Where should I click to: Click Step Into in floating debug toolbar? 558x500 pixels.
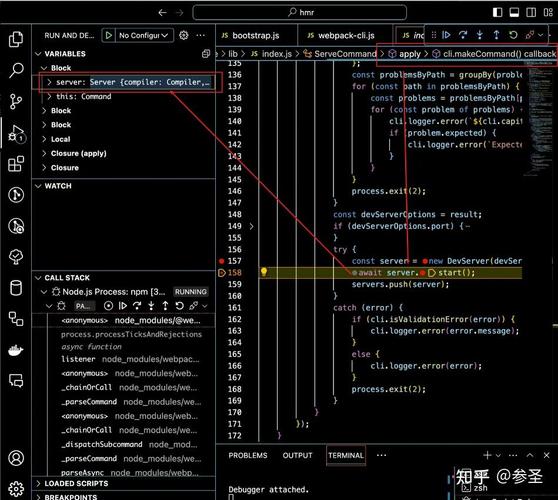[479, 35]
